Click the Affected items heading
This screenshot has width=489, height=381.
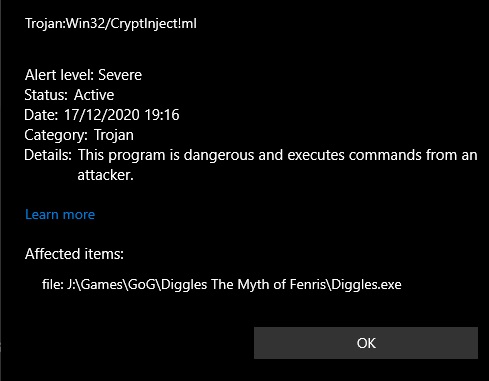pyautogui.click(x=74, y=254)
